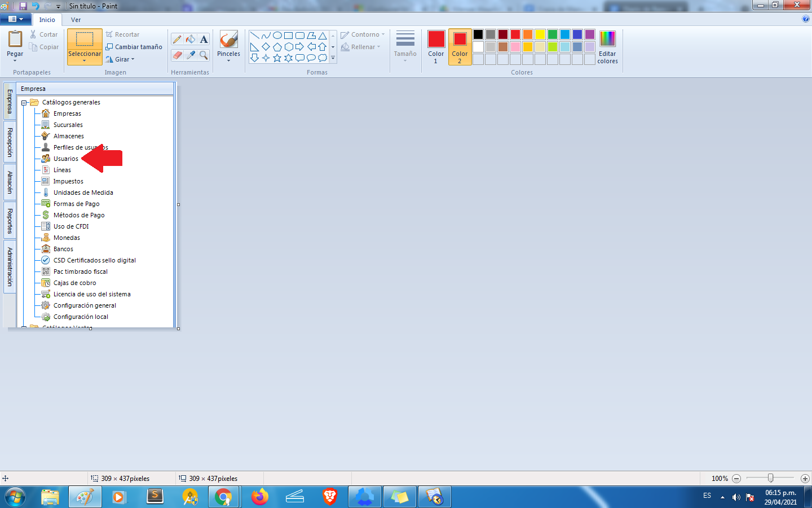Open Sublime Text from the taskbar

coord(155,497)
